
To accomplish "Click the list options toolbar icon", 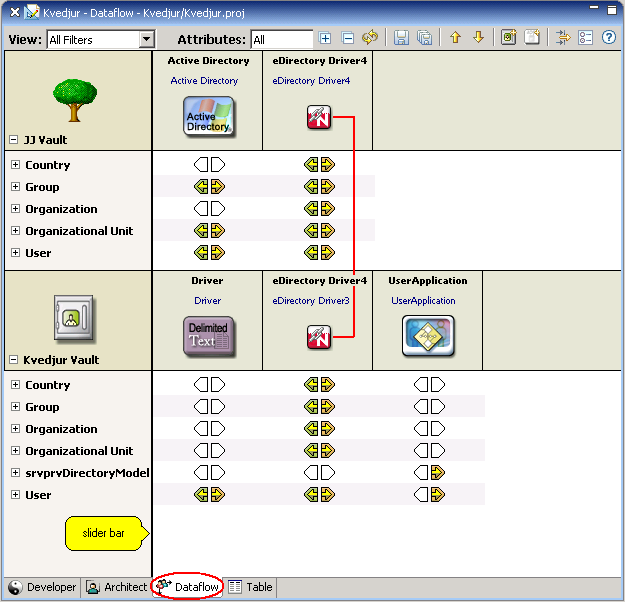I will pos(586,38).
